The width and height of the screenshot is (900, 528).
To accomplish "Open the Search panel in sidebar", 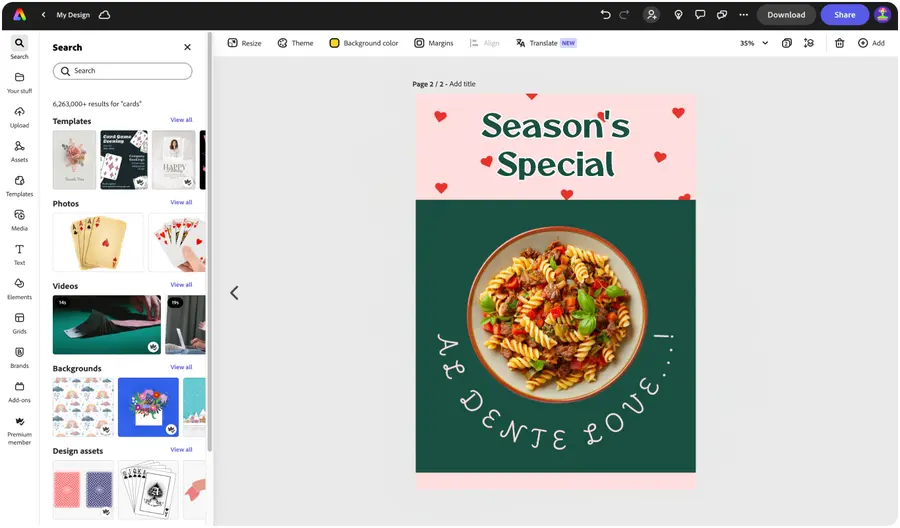I will pos(20,48).
